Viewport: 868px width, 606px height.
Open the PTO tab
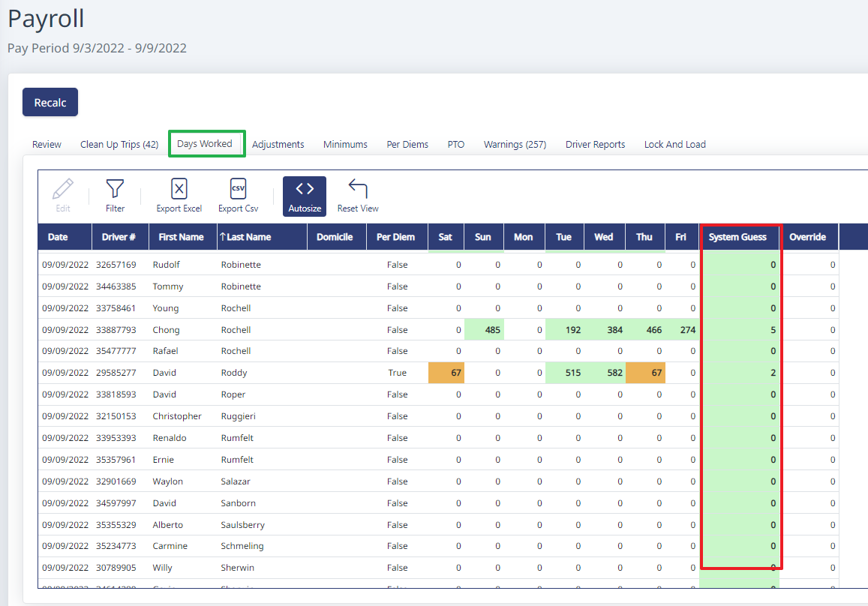click(455, 145)
